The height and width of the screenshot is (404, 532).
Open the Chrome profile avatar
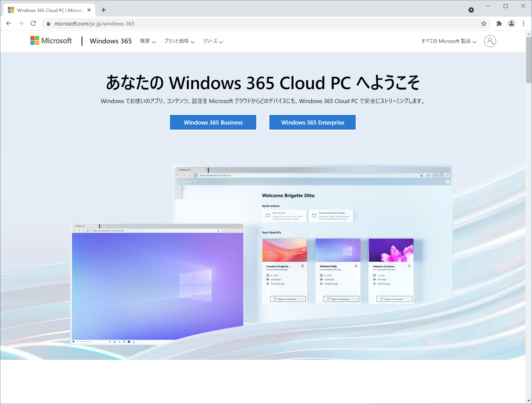click(511, 23)
